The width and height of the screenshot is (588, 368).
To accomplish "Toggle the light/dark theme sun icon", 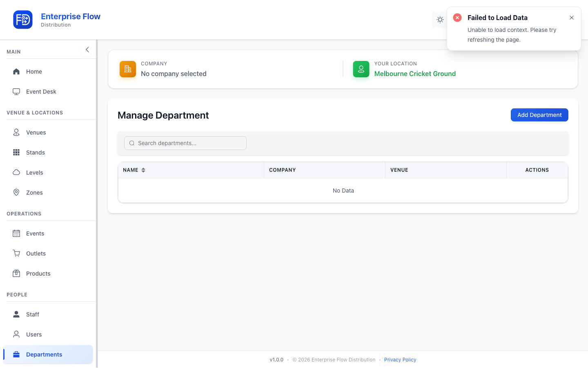I will click(x=440, y=20).
